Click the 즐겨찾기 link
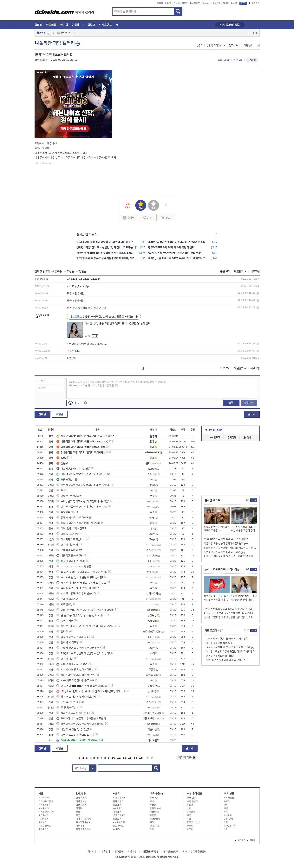The width and height of the screenshot is (294, 868). tap(232, 437)
